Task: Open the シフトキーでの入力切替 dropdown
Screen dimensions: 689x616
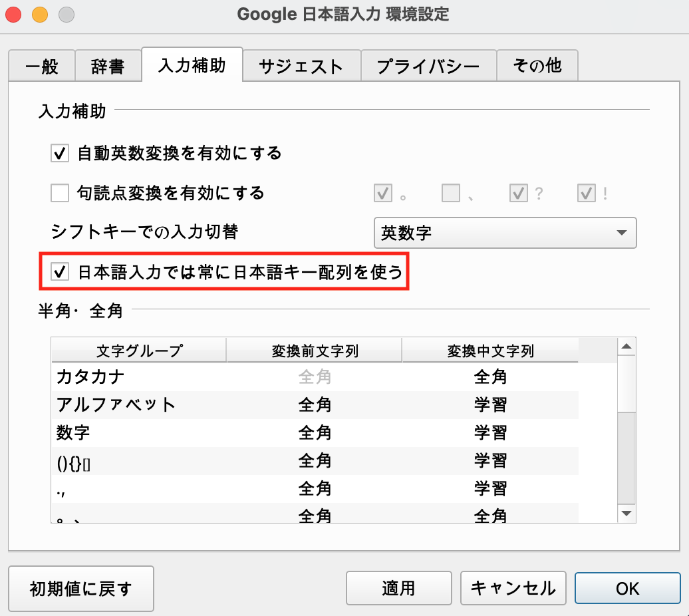Action: pyautogui.click(x=505, y=232)
